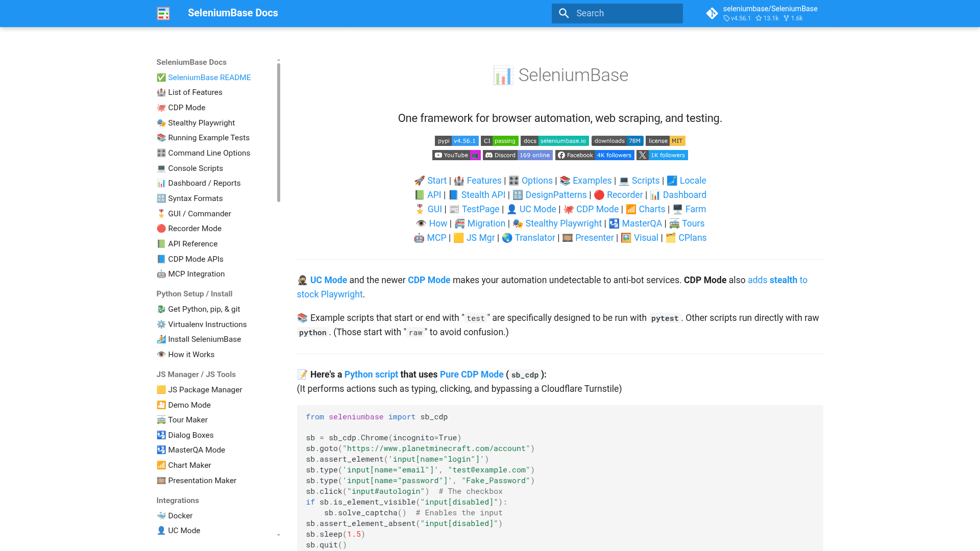Click the SeleniumBase logo icon in header
Image resolution: width=980 pixels, height=551 pixels.
pos(163,13)
